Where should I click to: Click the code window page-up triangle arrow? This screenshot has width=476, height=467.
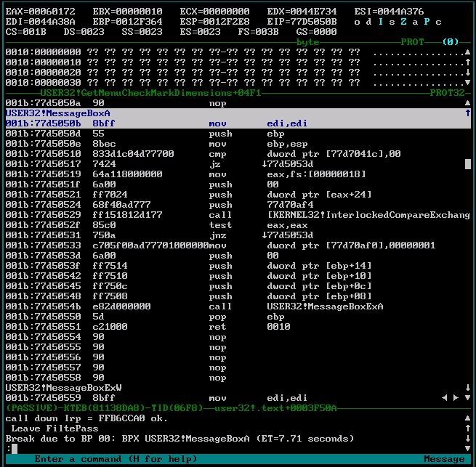(467, 103)
